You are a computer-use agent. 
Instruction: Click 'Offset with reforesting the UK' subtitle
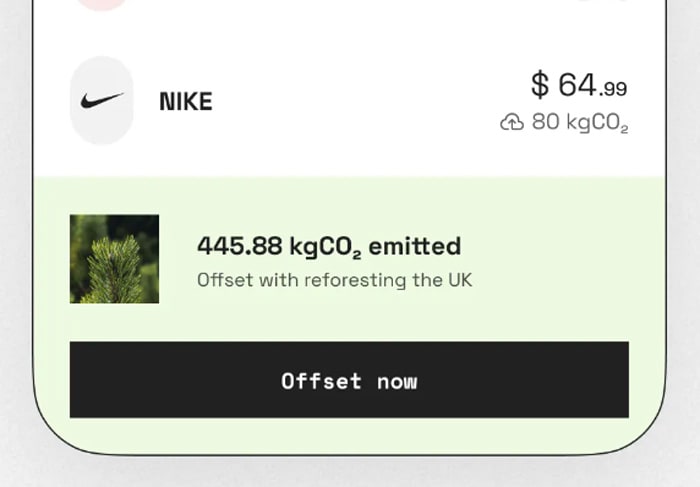click(334, 280)
